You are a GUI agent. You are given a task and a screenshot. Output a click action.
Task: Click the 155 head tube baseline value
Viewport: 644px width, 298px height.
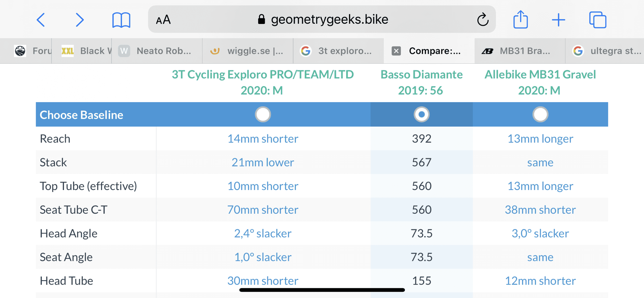click(421, 281)
